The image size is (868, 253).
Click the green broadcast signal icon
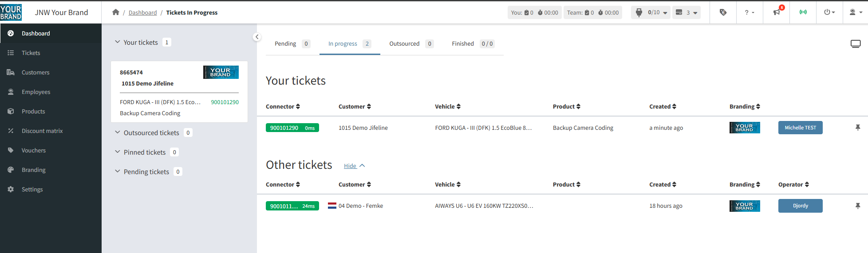pyautogui.click(x=803, y=12)
